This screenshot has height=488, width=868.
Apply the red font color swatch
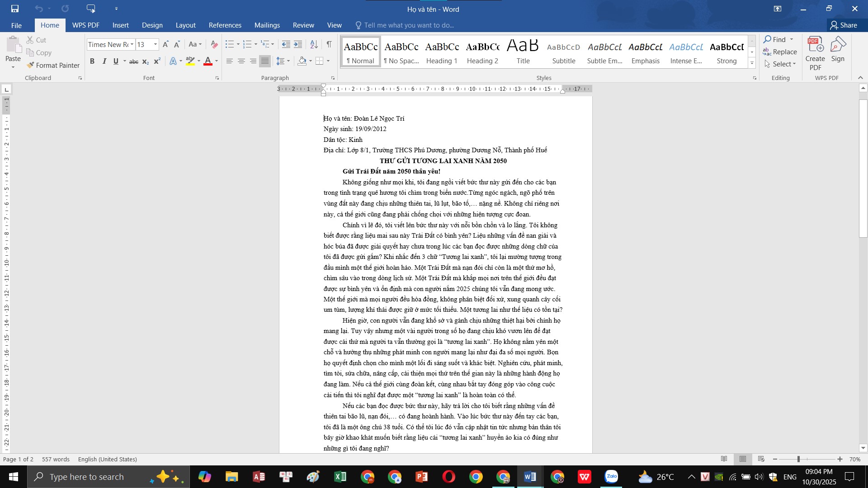(208, 61)
